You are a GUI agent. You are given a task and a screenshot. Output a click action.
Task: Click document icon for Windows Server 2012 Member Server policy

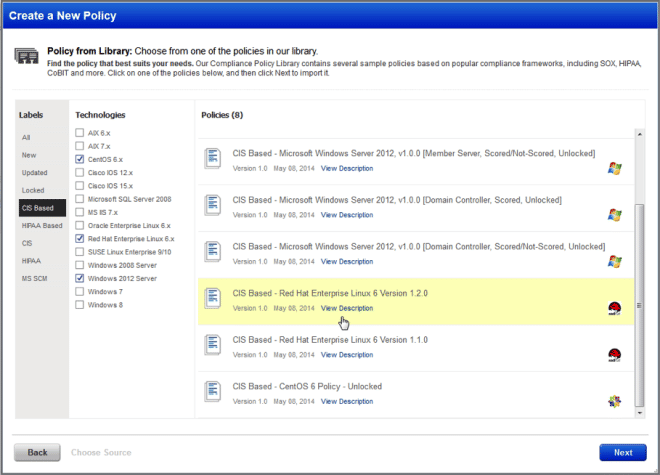[x=213, y=158]
